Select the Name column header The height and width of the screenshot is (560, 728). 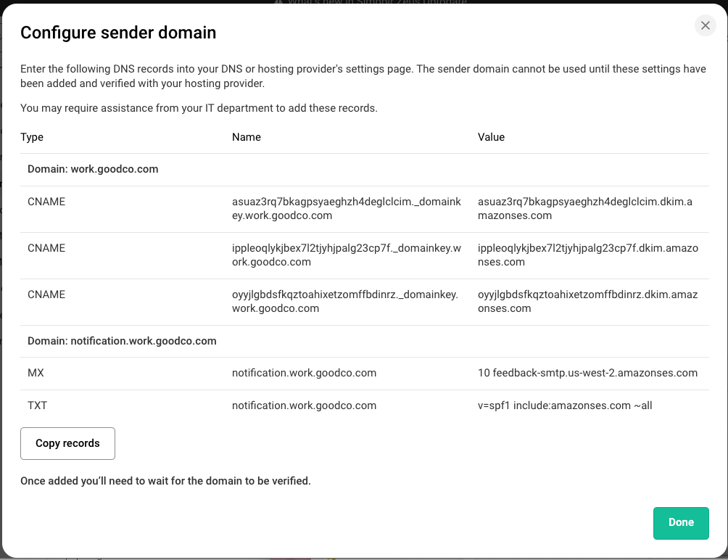point(246,137)
